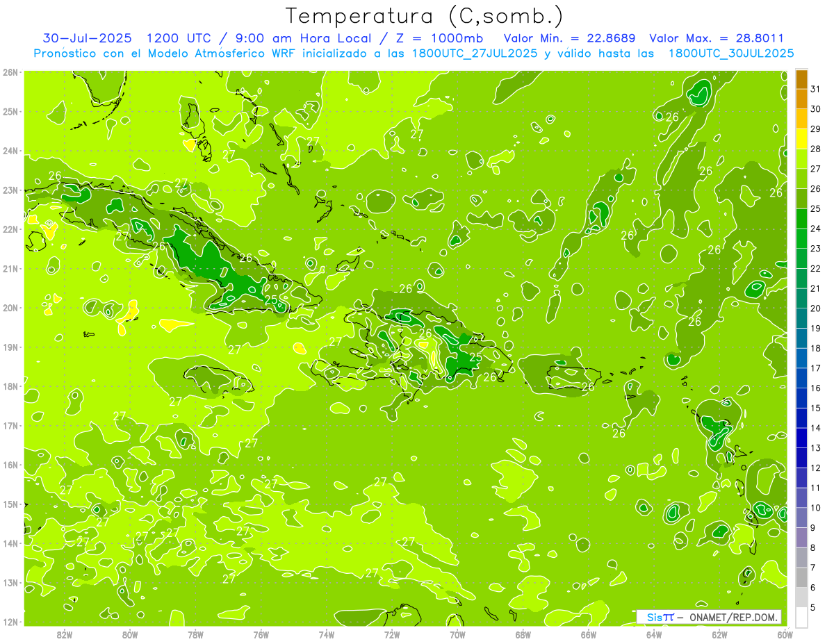The width and height of the screenshot is (834, 644).
Task: Click the 30-Jul-2025 date in header
Action: coord(82,38)
